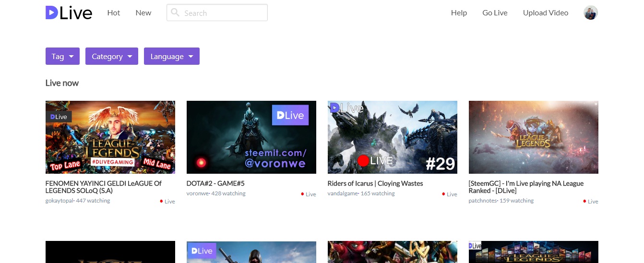
Task: Click title 'FENOMEN YAYINCI GELDI LeAGUE Of LEGENDS'
Action: (x=104, y=187)
